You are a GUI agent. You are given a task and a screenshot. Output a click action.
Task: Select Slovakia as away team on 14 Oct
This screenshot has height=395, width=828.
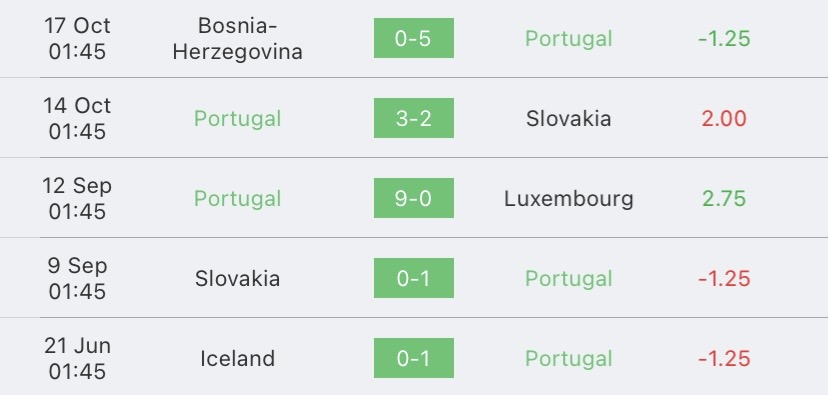(x=569, y=118)
